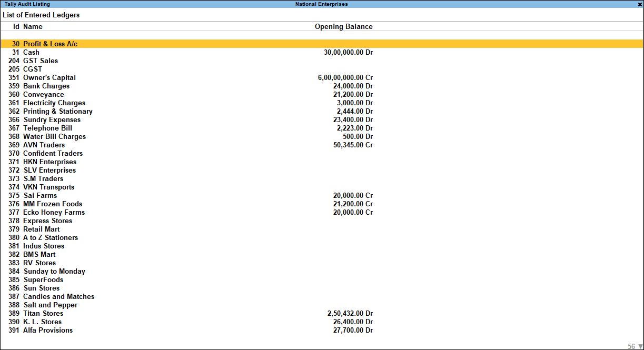
Task: Select the VKN Transports ledger
Action: 48,187
